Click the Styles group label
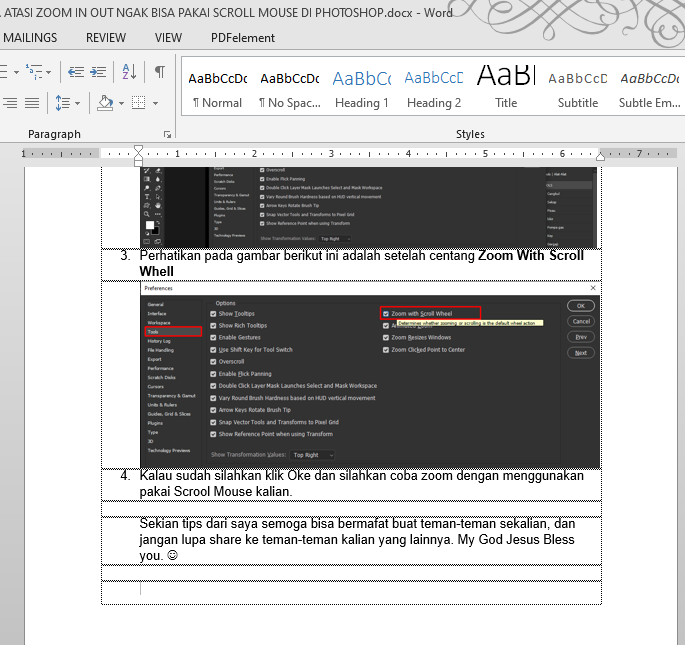This screenshot has width=685, height=645. tap(470, 134)
